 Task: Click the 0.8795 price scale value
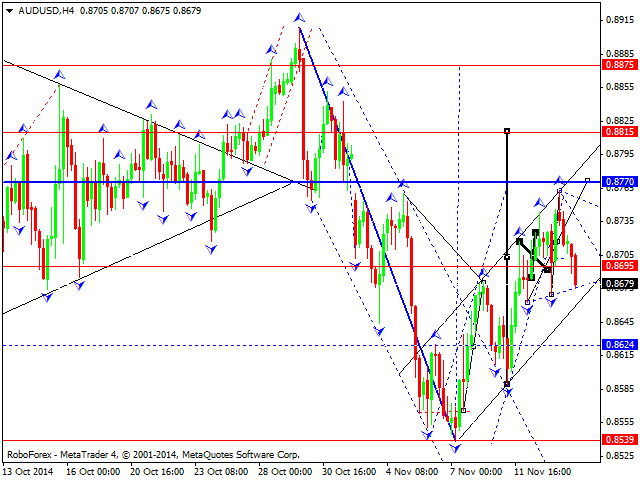pyautogui.click(x=620, y=153)
